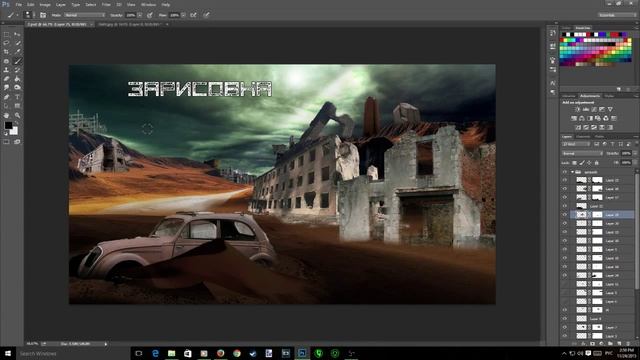
Task: Switch to the Channels tab
Action: point(583,136)
